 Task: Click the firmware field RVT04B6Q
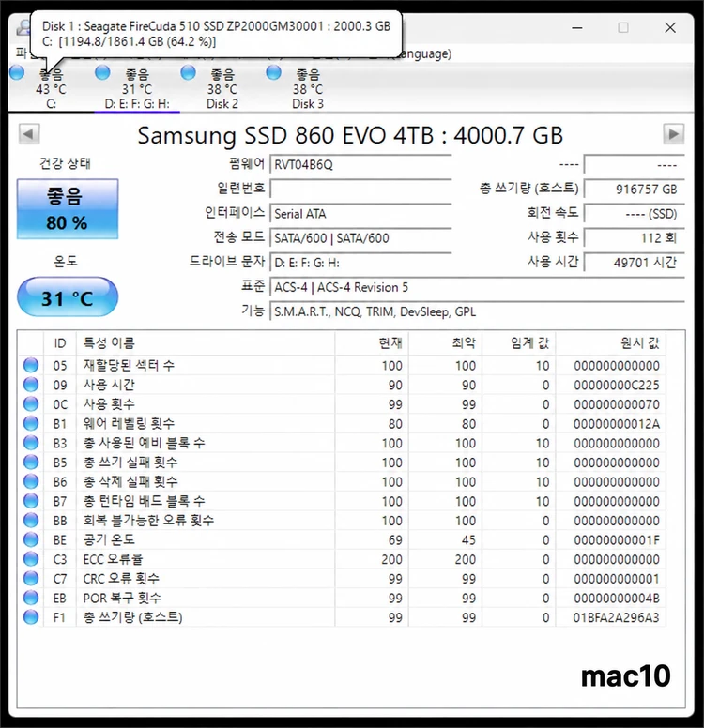(360, 165)
